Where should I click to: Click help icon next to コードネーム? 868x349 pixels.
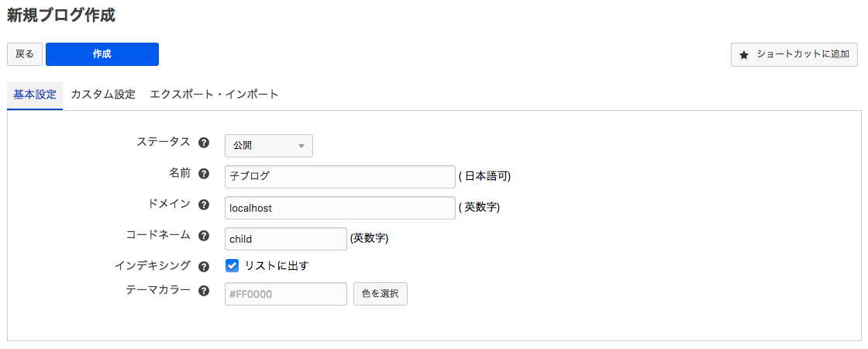(204, 236)
